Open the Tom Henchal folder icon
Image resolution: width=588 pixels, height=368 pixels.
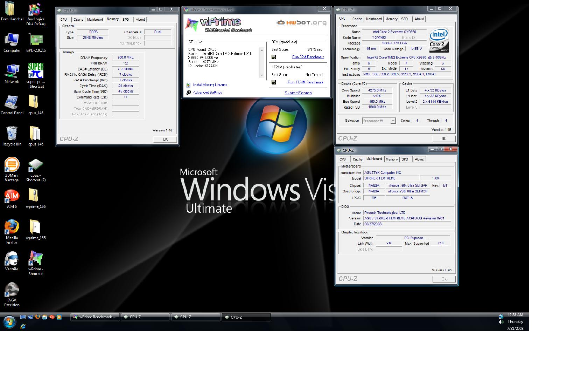[x=12, y=11]
